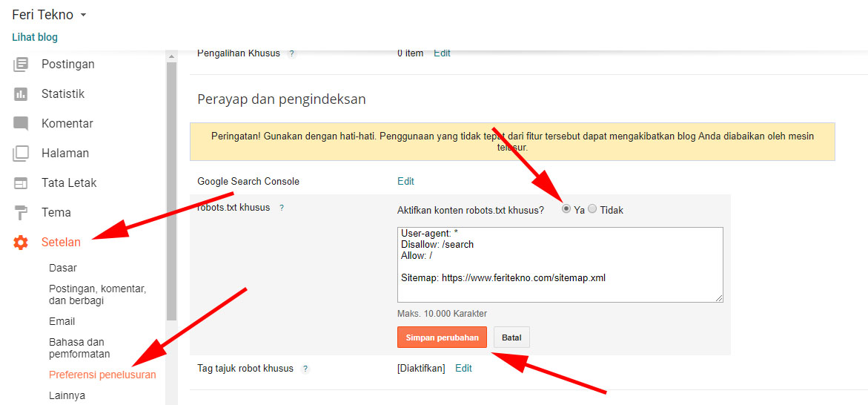Click Edit for Google Search Console

[405, 181]
